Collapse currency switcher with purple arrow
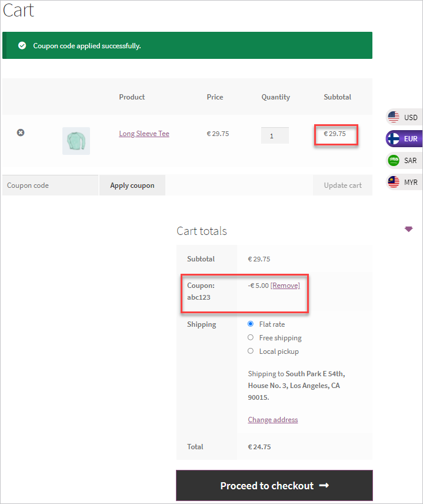Image resolution: width=423 pixels, height=504 pixels. pos(408,229)
